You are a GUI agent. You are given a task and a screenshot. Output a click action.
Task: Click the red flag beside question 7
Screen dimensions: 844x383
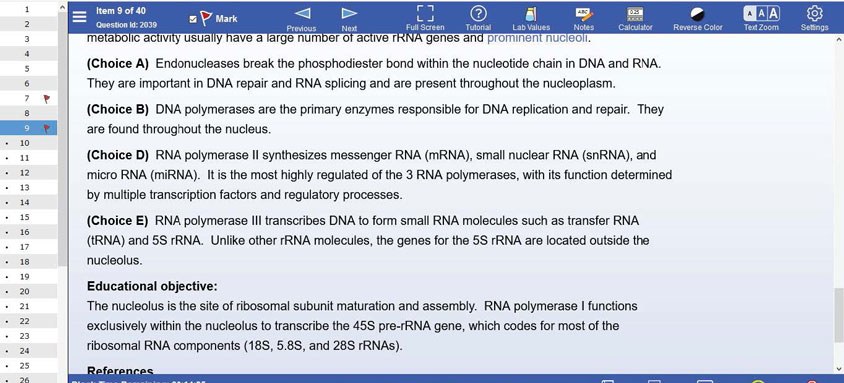(x=47, y=98)
